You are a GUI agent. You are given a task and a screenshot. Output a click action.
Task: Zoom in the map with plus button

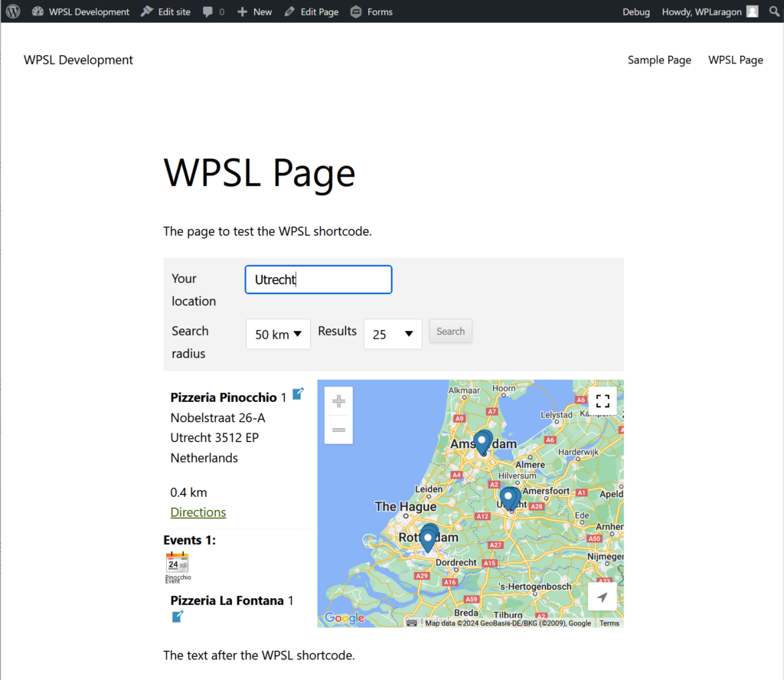(338, 401)
